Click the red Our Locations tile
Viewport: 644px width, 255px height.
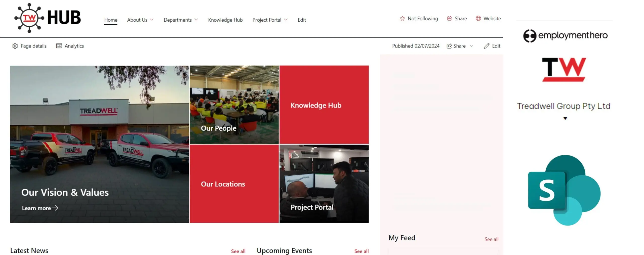234,184
